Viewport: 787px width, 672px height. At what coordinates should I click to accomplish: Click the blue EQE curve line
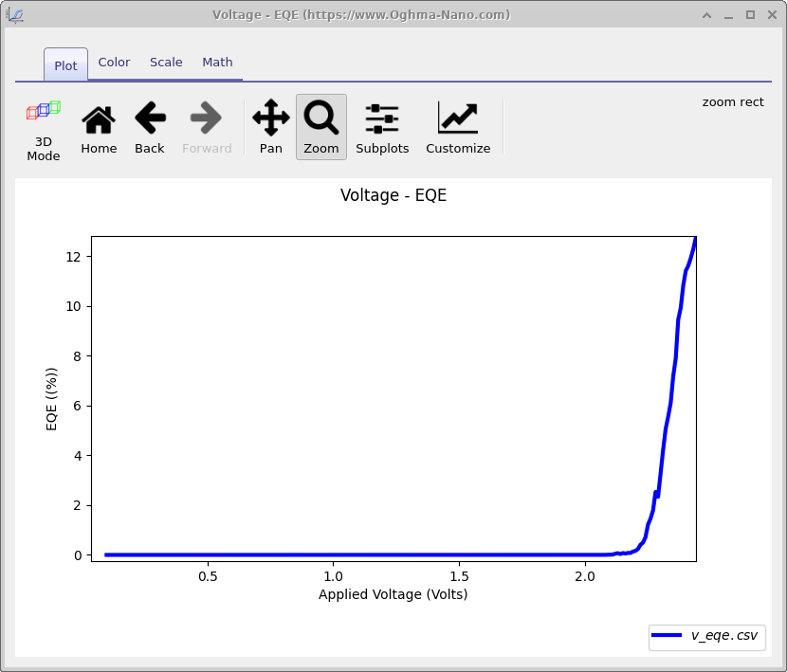pyautogui.click(x=379, y=554)
